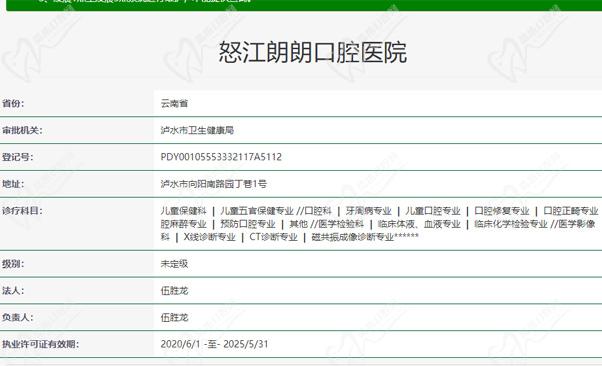Select 口腔正畸专业 in the departments list
This screenshot has width=602, height=366.
tap(571, 211)
